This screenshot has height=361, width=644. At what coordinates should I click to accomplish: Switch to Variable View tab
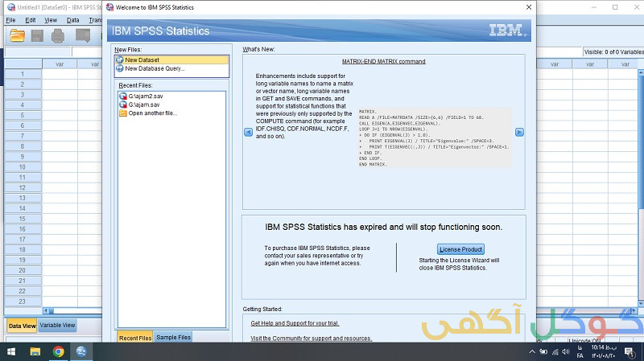pyautogui.click(x=57, y=326)
